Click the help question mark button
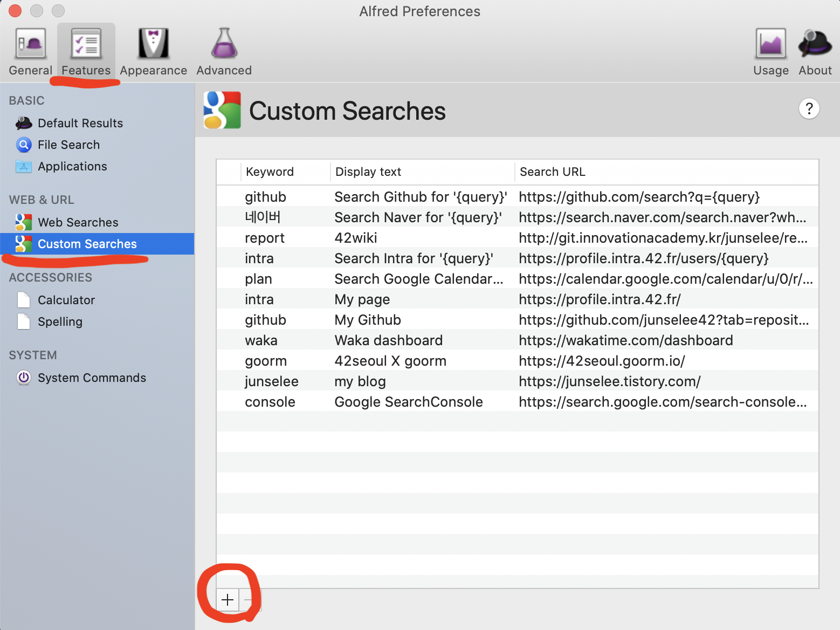 point(809,108)
